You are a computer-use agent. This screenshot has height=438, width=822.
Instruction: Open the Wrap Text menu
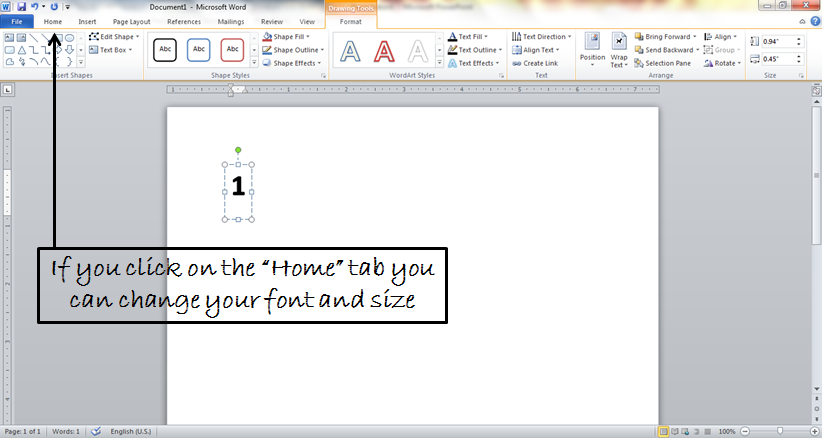click(619, 50)
